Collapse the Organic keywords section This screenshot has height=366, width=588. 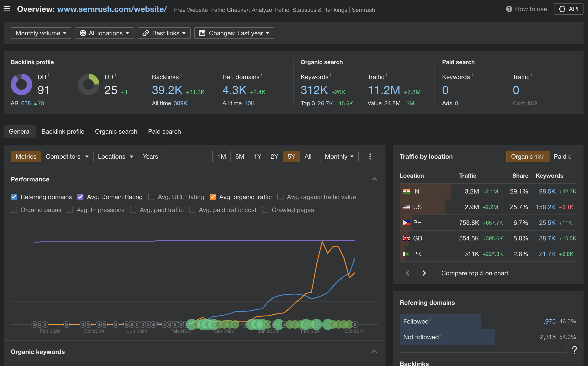click(x=374, y=351)
